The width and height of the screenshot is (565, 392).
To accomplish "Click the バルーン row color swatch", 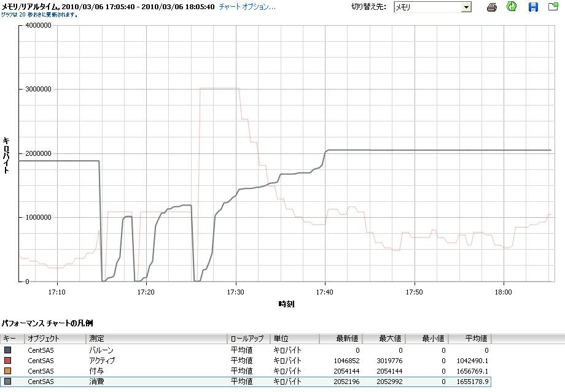I will [8, 350].
